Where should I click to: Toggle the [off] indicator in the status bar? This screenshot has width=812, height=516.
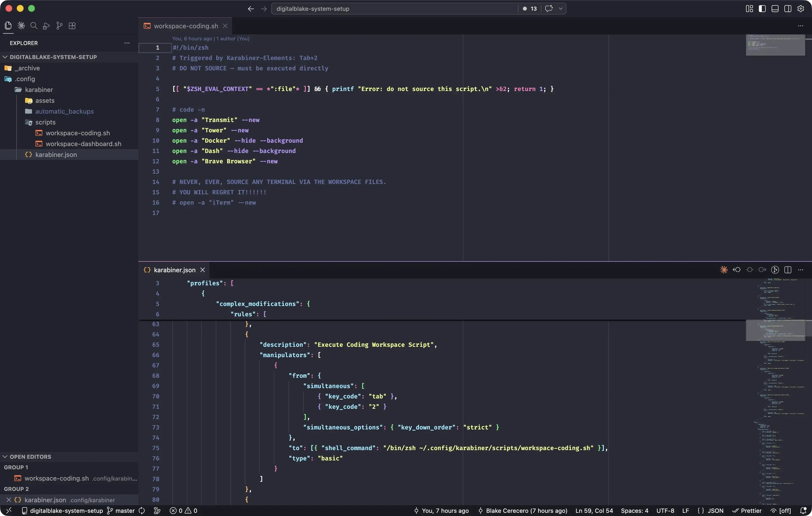point(781,511)
